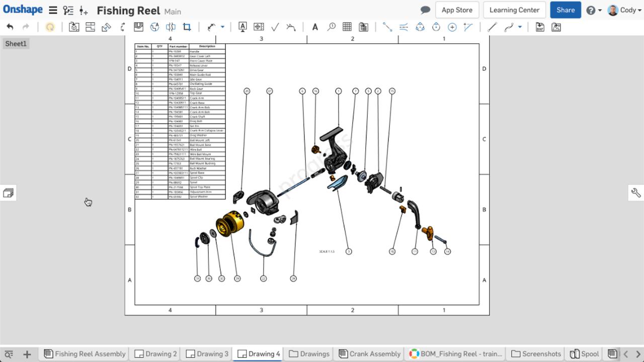Insert an image into the drawing
The height and width of the screenshot is (362, 644).
pyautogui.click(x=556, y=27)
